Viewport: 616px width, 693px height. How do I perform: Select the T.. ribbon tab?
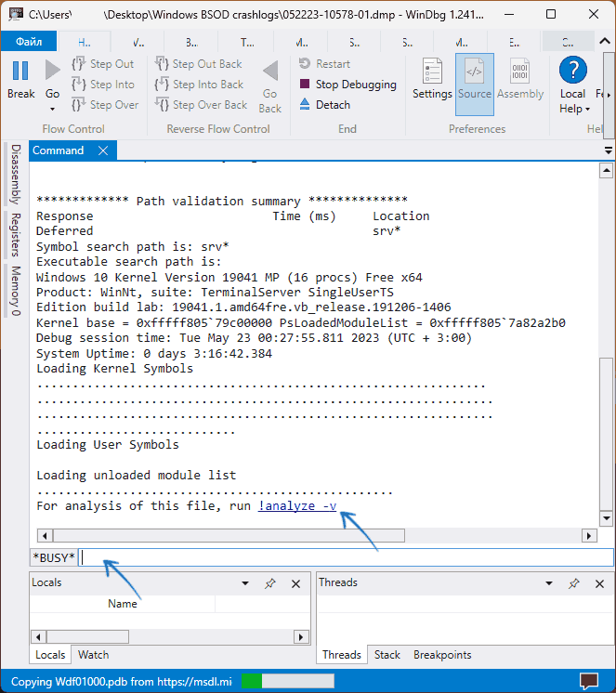[x=247, y=43]
